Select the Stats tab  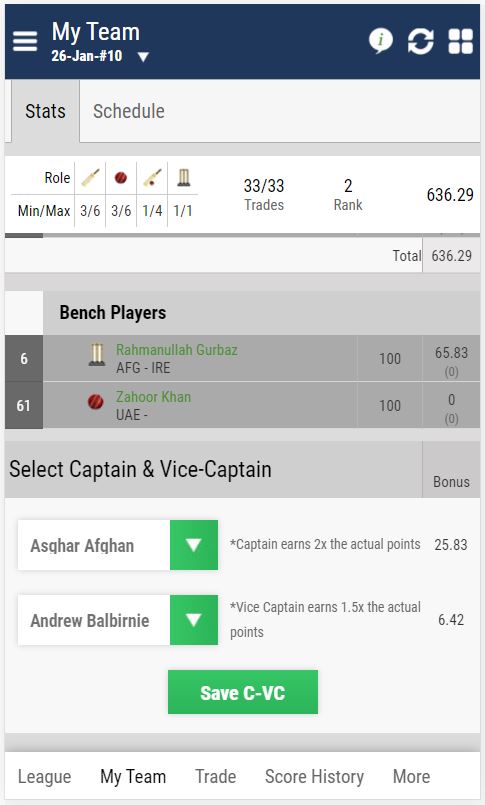coord(46,111)
